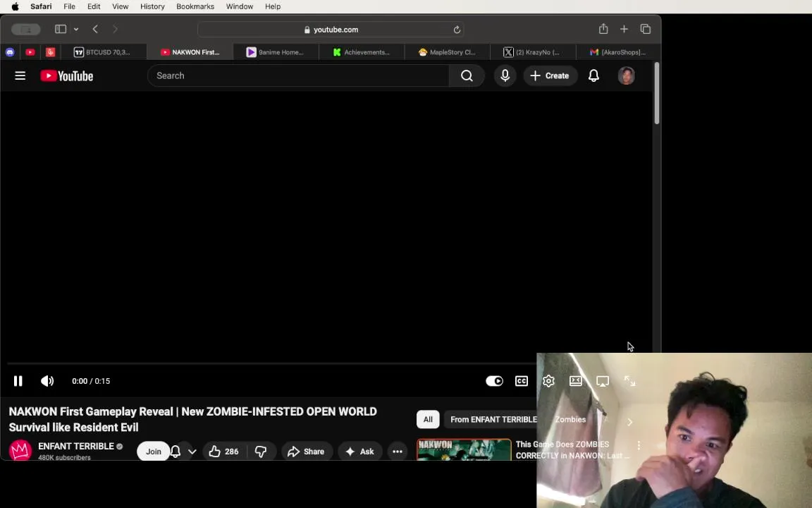The image size is (812, 508).
Task: Select the Zombies filter chip
Action: pyautogui.click(x=570, y=419)
